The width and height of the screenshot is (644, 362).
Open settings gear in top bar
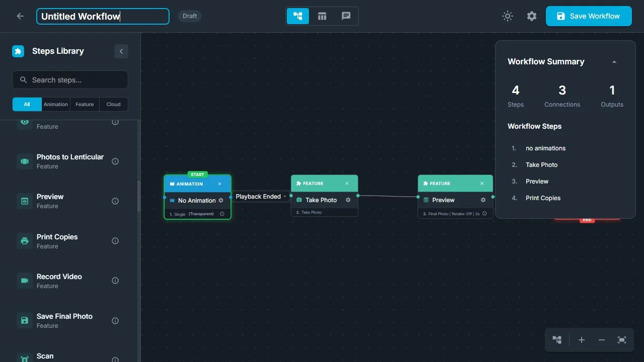(532, 16)
